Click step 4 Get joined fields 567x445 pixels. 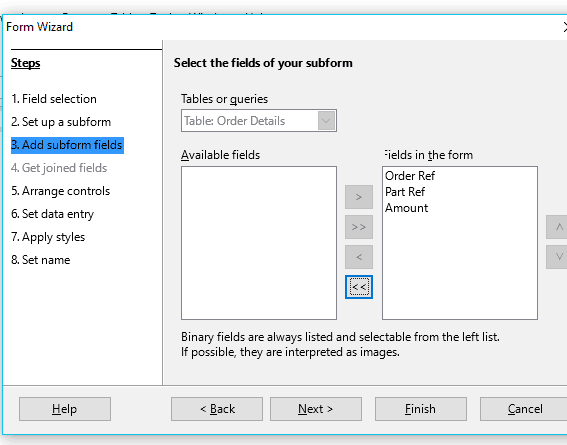point(59,168)
